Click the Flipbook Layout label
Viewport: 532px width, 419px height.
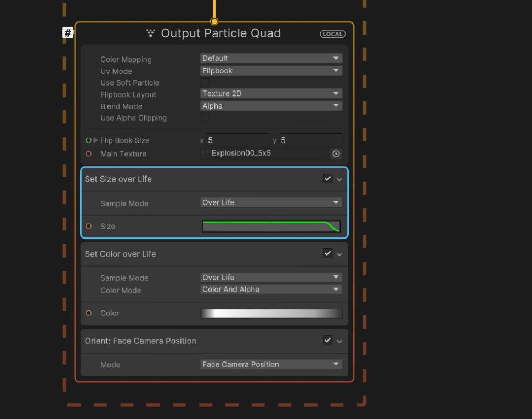pos(128,95)
